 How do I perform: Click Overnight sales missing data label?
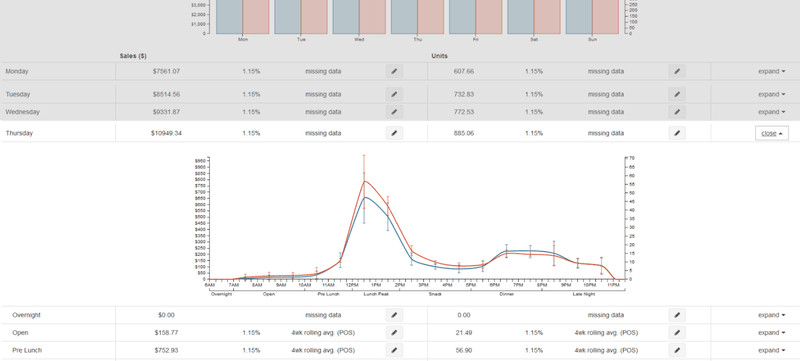[x=323, y=315]
